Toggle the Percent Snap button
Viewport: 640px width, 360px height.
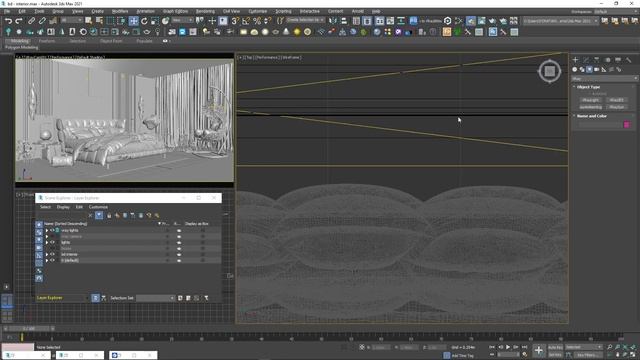257,21
